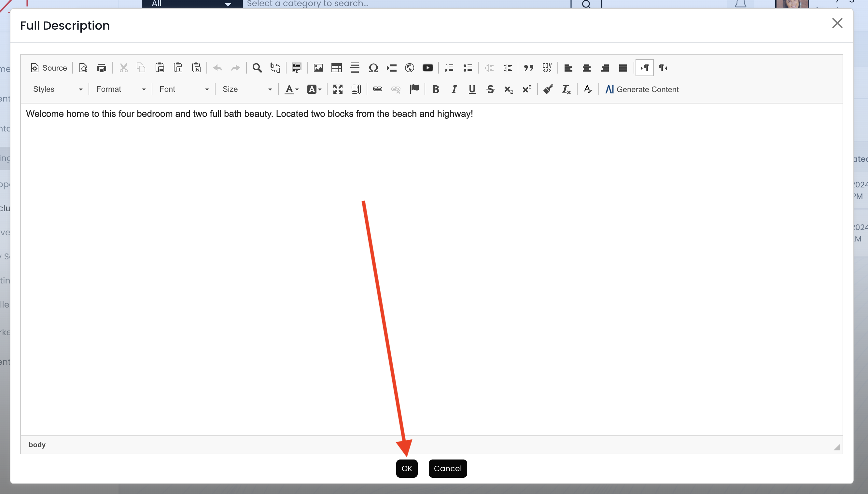Insert a block quote
Screen dimensions: 868x494
pyautogui.click(x=528, y=68)
